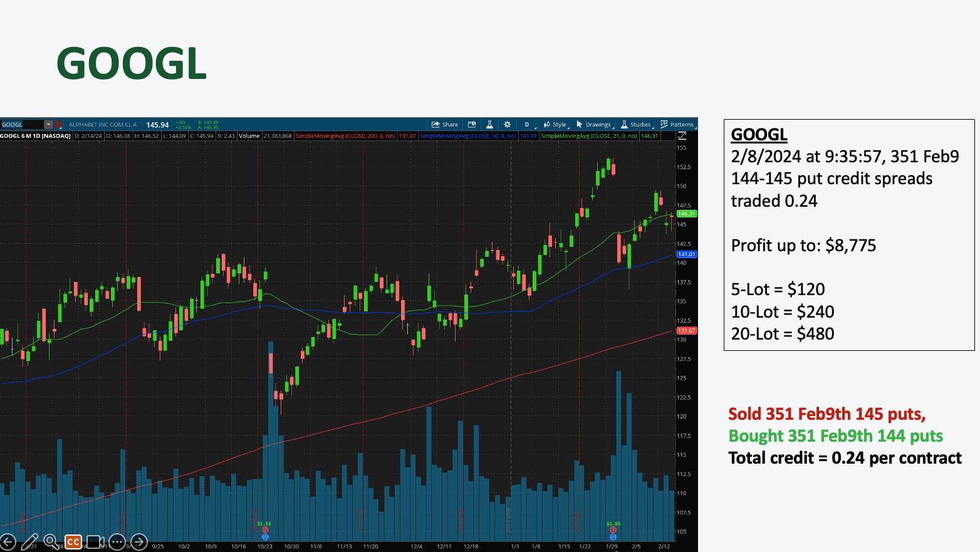Click the red earnings phone icon near 1/29
The width and height of the screenshot is (980, 552).
(x=613, y=530)
